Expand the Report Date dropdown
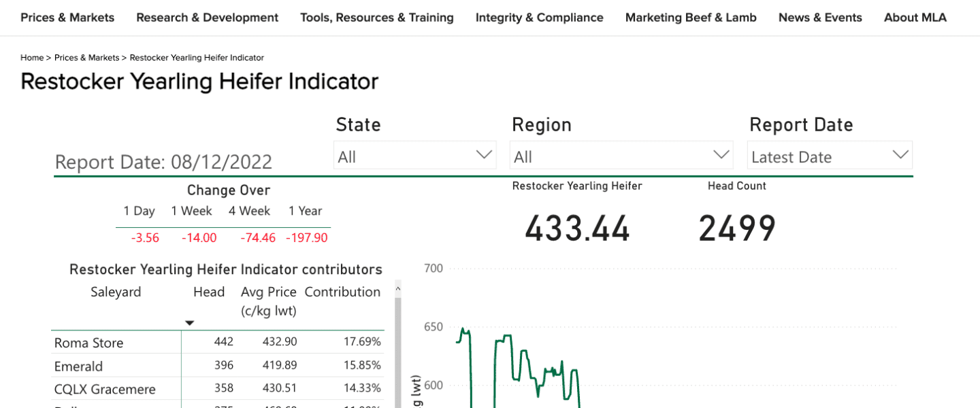This screenshot has width=980, height=408. point(830,156)
